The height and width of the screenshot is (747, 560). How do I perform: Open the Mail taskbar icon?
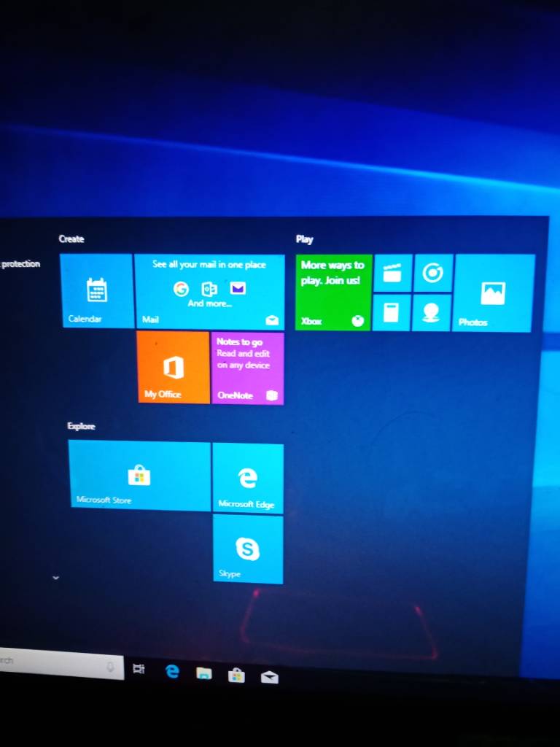pyautogui.click(x=270, y=677)
